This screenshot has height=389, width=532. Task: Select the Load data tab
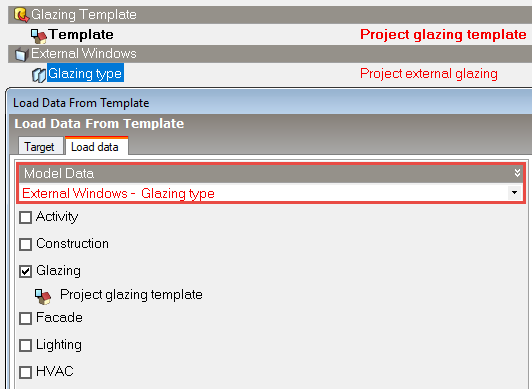pos(95,147)
